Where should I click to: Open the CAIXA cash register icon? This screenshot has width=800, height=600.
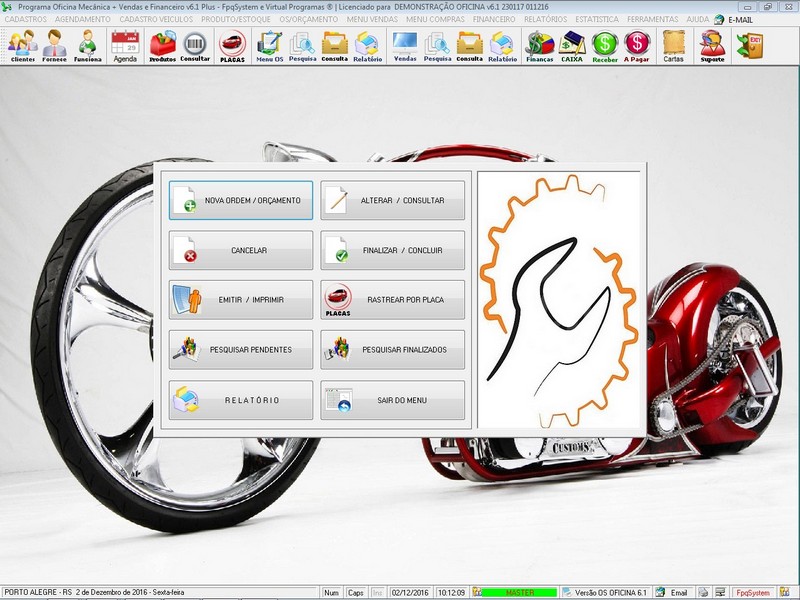[x=572, y=46]
